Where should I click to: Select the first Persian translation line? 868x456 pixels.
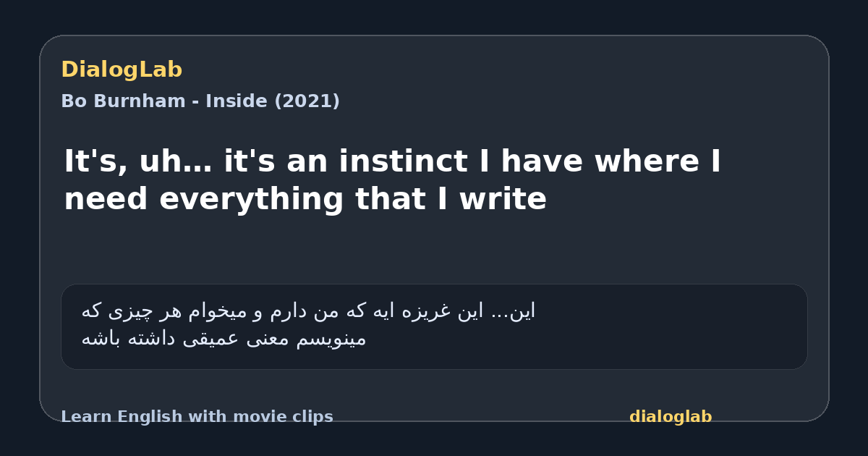click(x=308, y=311)
